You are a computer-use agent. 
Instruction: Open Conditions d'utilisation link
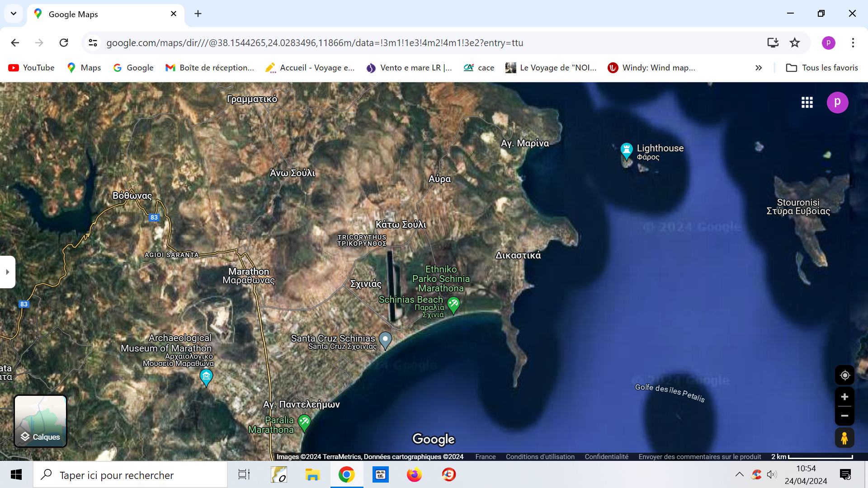pos(540,457)
